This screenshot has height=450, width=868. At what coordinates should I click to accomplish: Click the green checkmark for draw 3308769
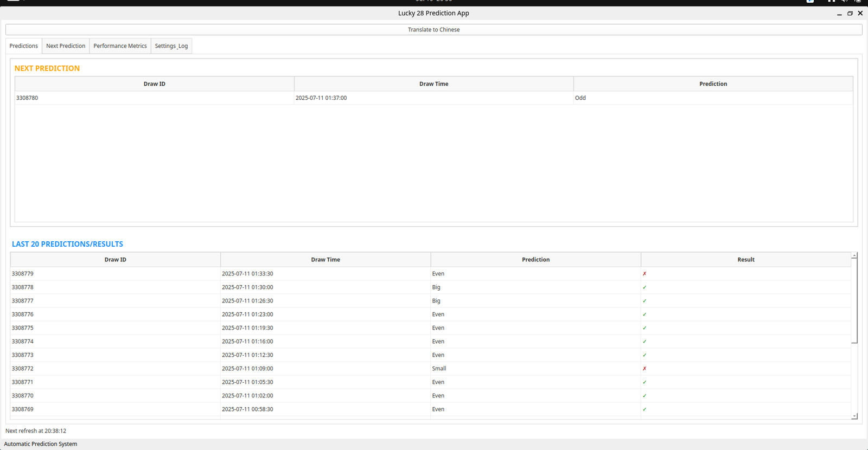tap(644, 409)
